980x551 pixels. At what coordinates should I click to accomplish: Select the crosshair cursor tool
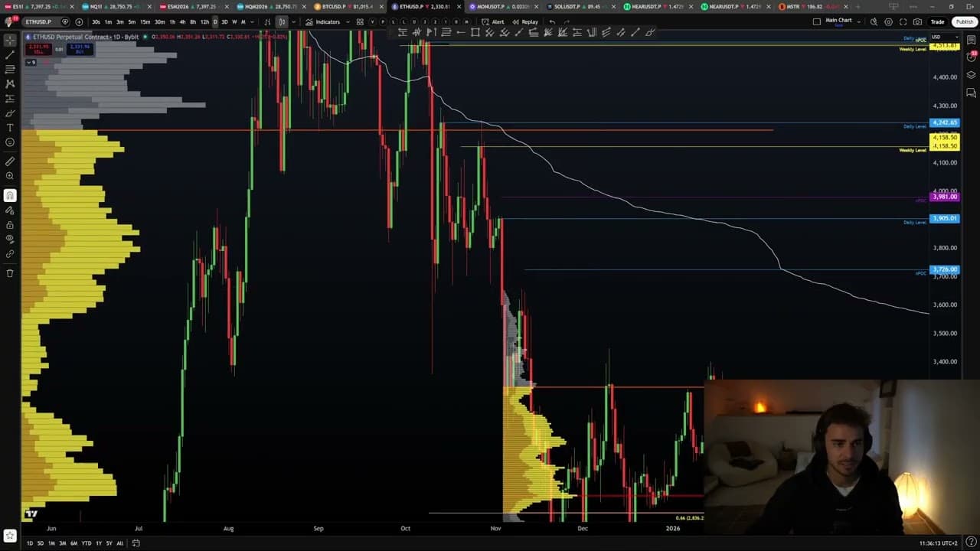click(10, 40)
